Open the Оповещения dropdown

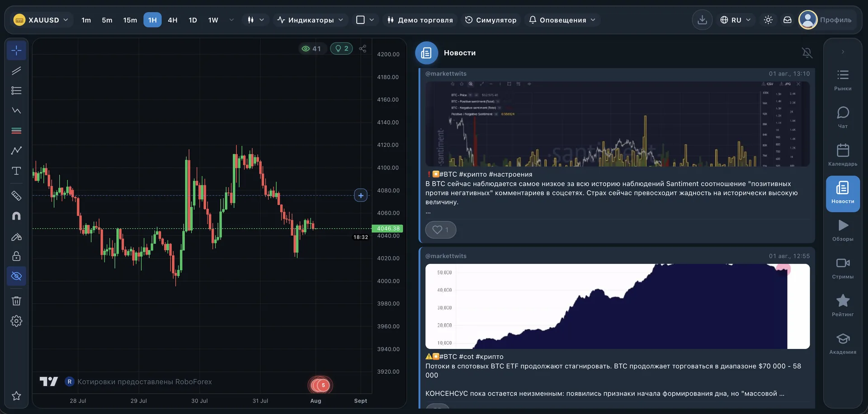[x=562, y=20]
